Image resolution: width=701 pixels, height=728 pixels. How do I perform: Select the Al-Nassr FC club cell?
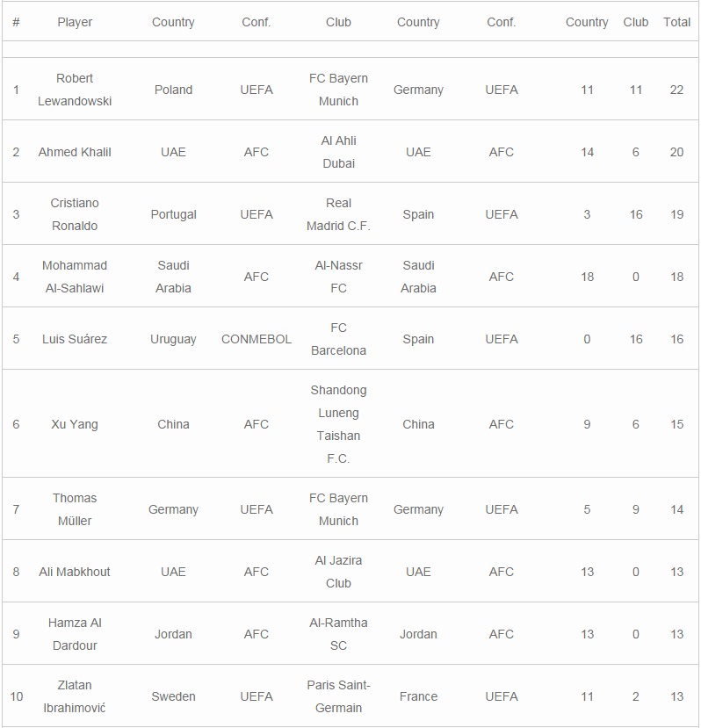pyautogui.click(x=338, y=277)
